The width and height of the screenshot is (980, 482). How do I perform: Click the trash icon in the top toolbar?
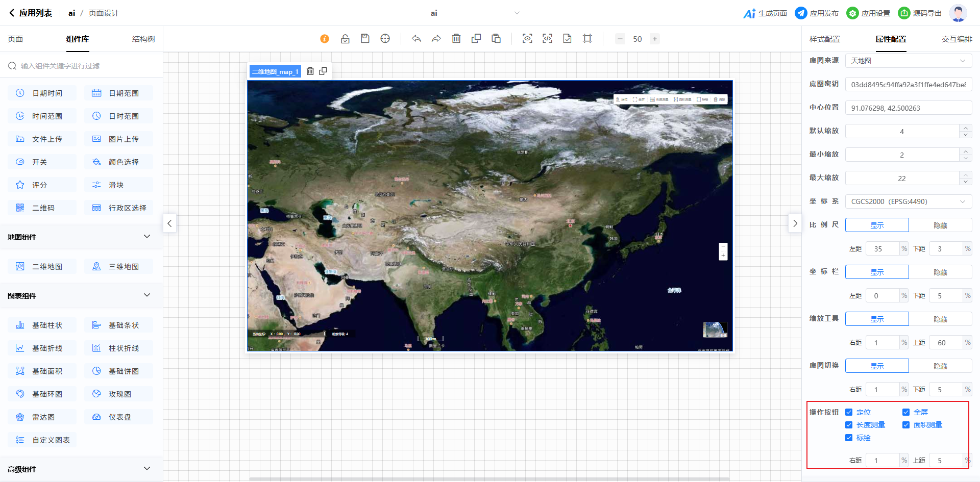[x=456, y=39]
